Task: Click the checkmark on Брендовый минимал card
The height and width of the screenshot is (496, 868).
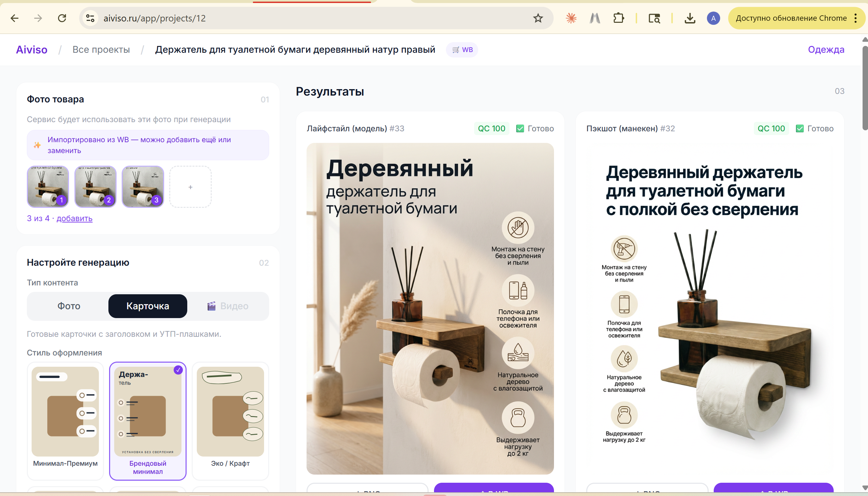Action: (x=178, y=370)
